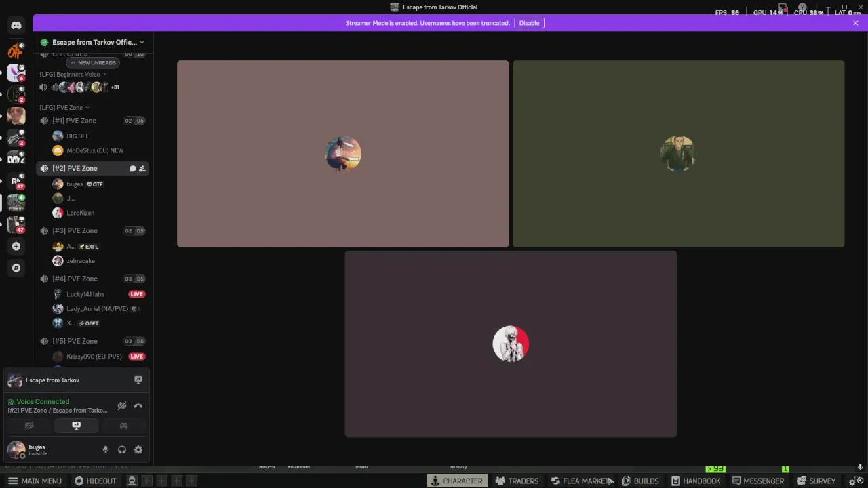Open BUILDS tab in Tarkov
Image resolution: width=868 pixels, height=488 pixels.
[x=641, y=481]
